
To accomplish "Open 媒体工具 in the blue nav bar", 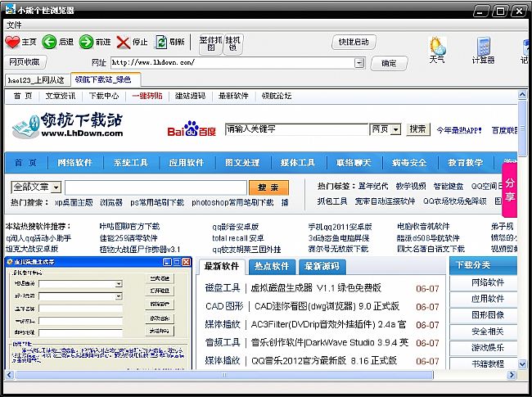I will point(298,163).
